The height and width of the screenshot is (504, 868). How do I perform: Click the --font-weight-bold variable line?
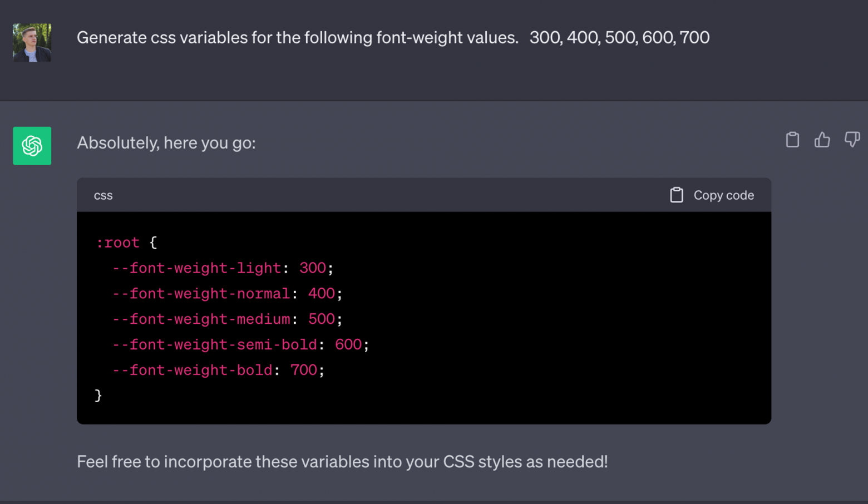(x=219, y=370)
